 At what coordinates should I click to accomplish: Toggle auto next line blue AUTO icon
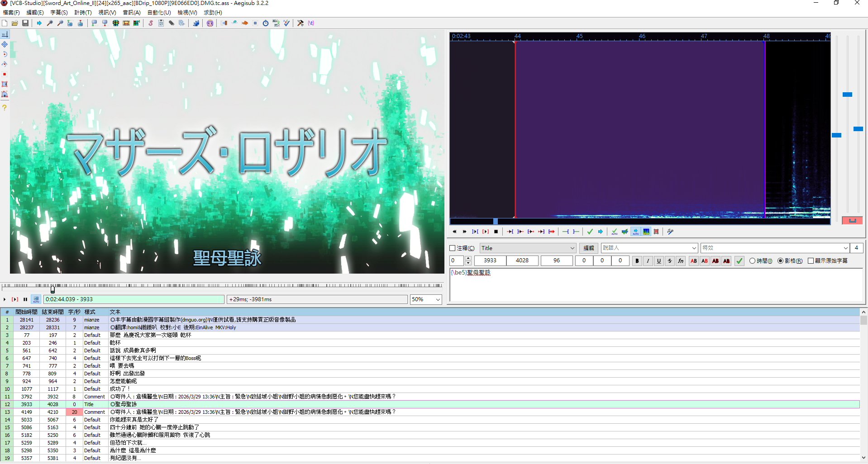click(636, 232)
